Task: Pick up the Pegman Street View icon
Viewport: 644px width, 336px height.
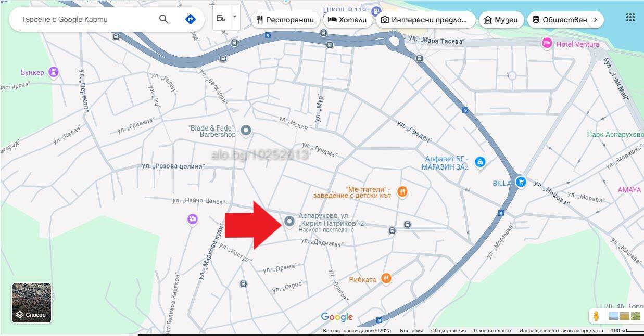Action: [x=596, y=316]
